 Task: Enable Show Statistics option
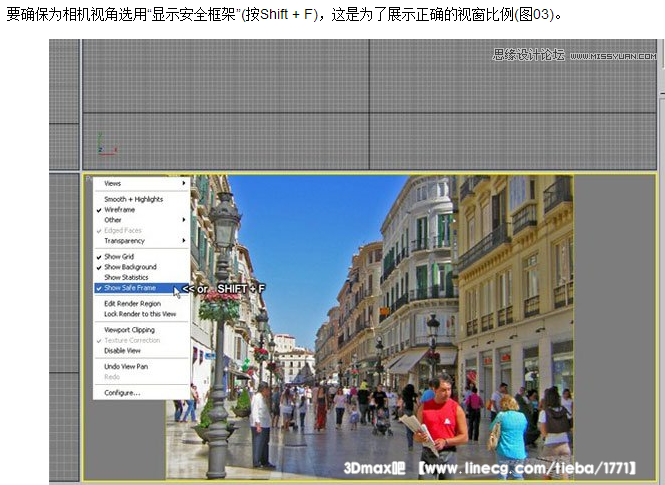[141, 277]
